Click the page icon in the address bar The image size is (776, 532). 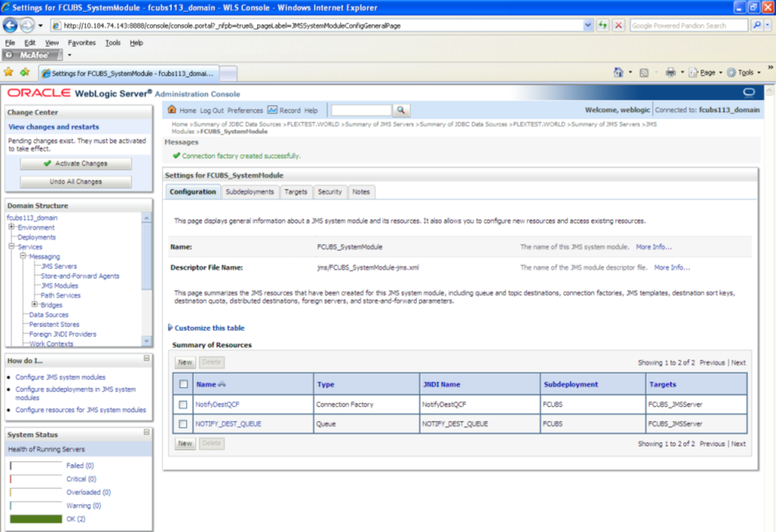(57, 25)
